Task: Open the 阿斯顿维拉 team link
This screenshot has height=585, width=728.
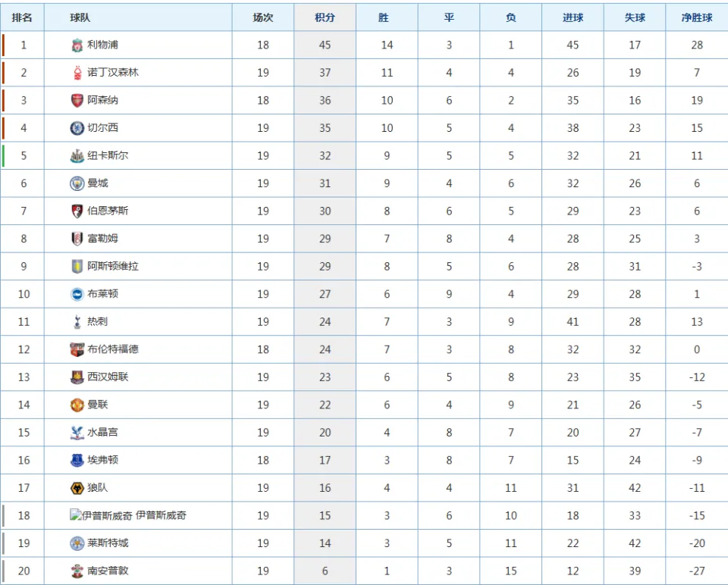Action: point(113,266)
